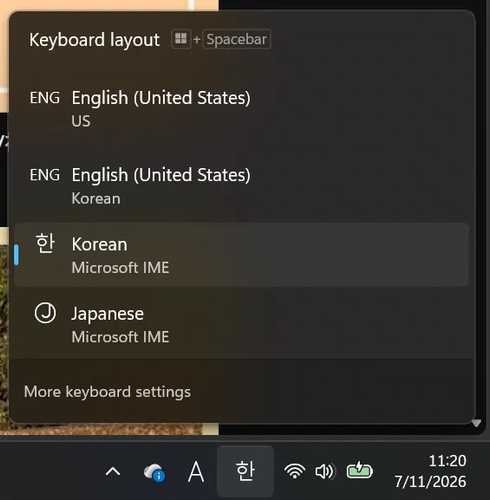Click the Keyboard layout heading

[94, 40]
